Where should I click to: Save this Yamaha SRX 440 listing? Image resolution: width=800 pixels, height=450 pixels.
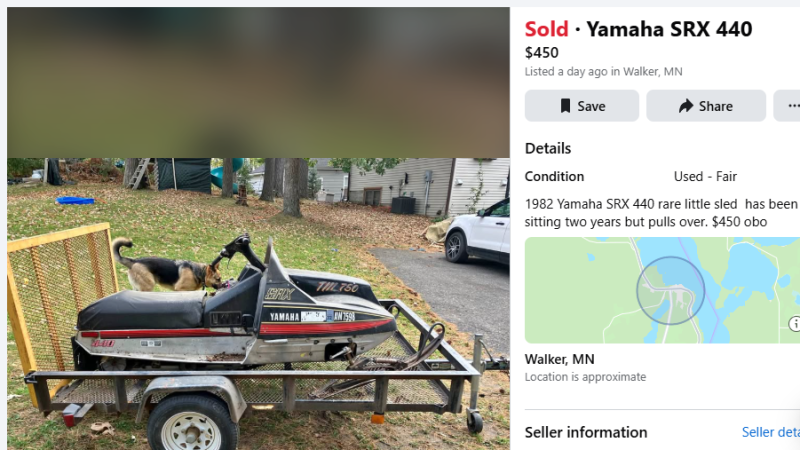pos(582,106)
